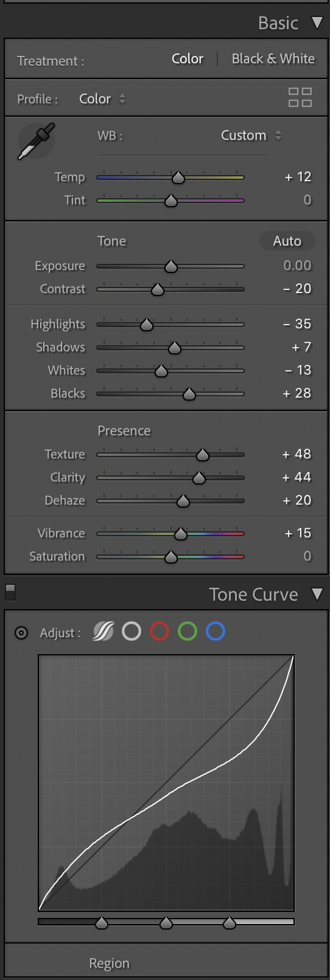Click the Temp value field

(298, 177)
